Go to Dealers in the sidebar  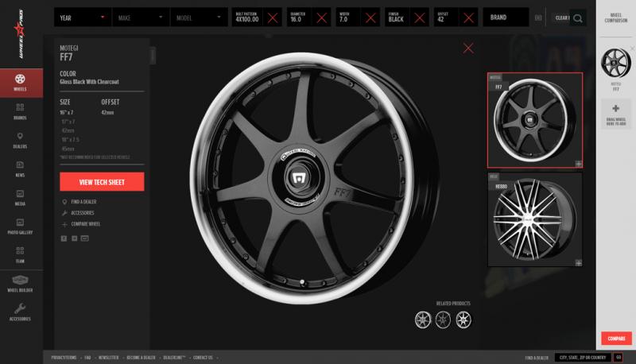[20, 140]
